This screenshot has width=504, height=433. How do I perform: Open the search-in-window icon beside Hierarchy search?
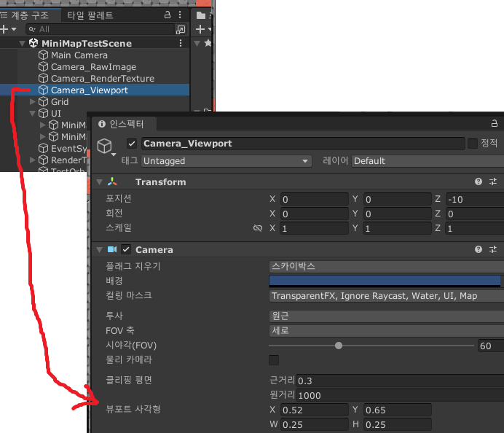coord(181,30)
